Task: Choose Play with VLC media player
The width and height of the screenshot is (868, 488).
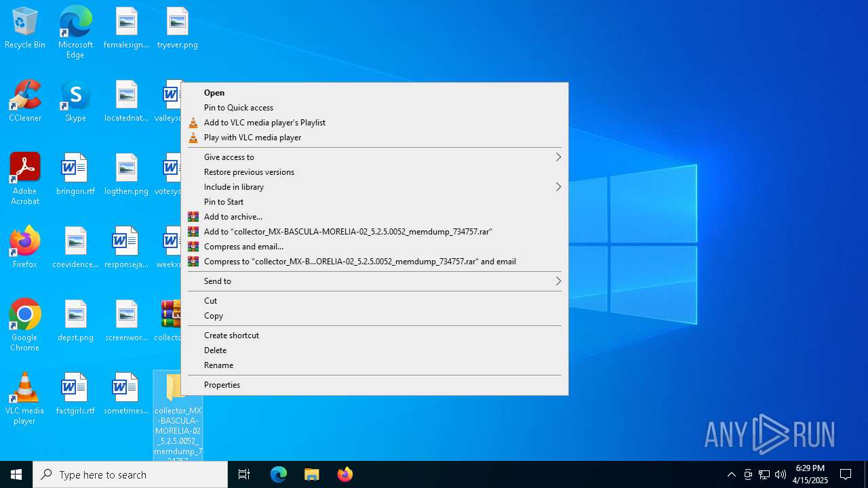Action: (x=374, y=138)
